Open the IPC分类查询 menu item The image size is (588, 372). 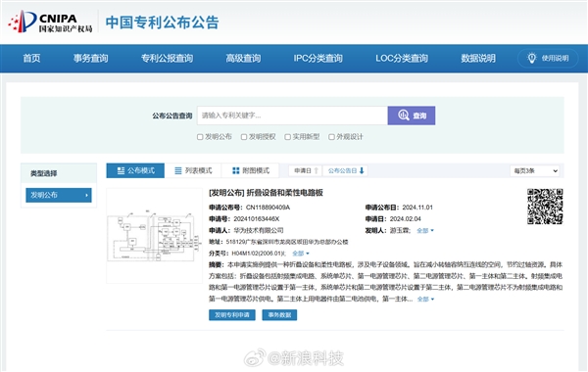tap(318, 59)
